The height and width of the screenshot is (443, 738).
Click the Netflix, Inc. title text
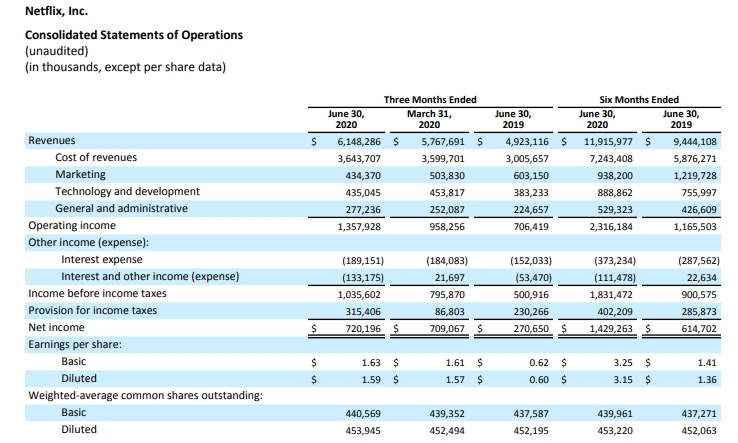pyautogui.click(x=62, y=11)
